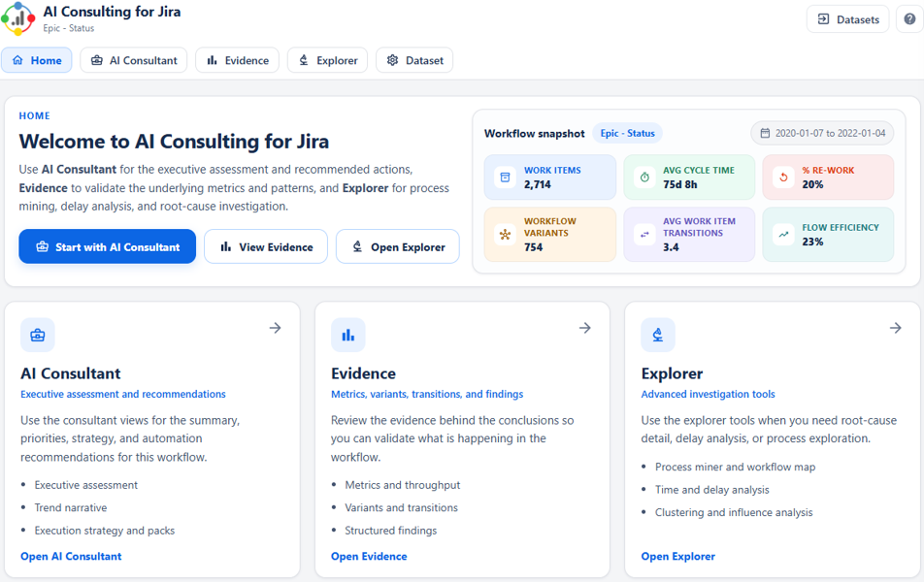
Task: Switch to the AI Consultant tab
Action: [134, 60]
